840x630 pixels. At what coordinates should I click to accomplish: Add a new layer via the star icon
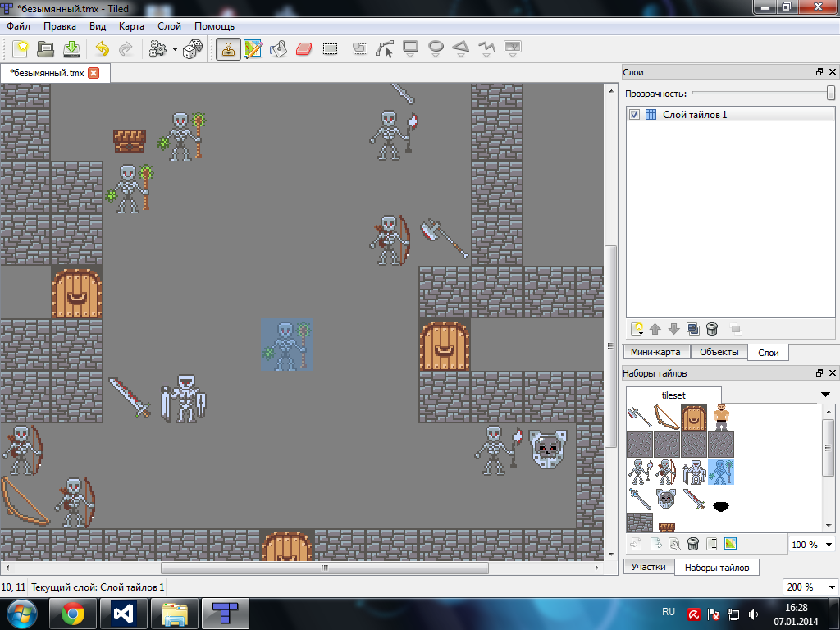pos(637,329)
